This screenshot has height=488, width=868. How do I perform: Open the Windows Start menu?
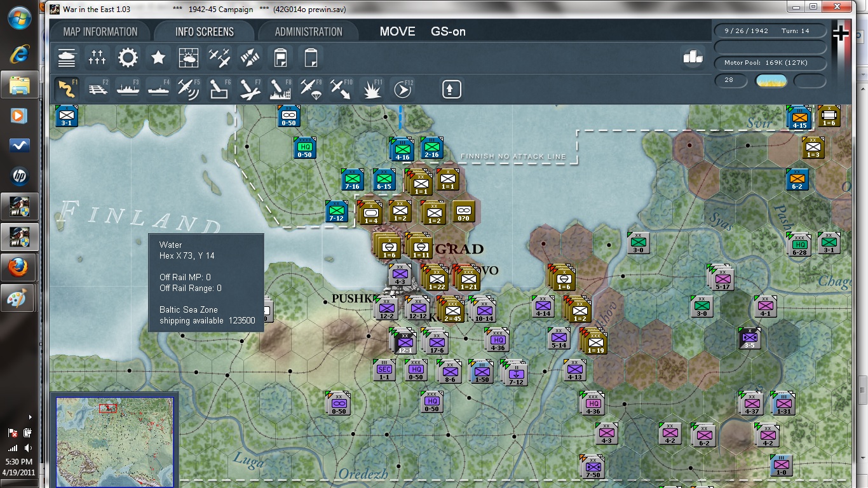click(19, 19)
